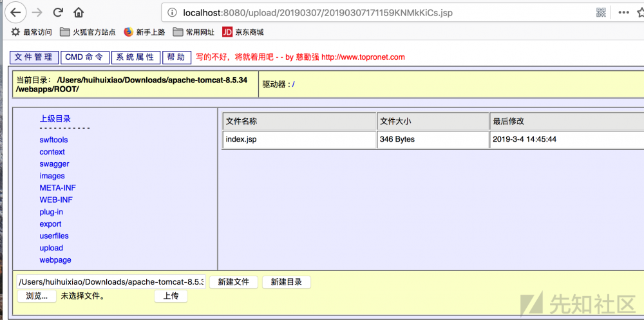Click the site information icon in address bar

pyautogui.click(x=173, y=13)
